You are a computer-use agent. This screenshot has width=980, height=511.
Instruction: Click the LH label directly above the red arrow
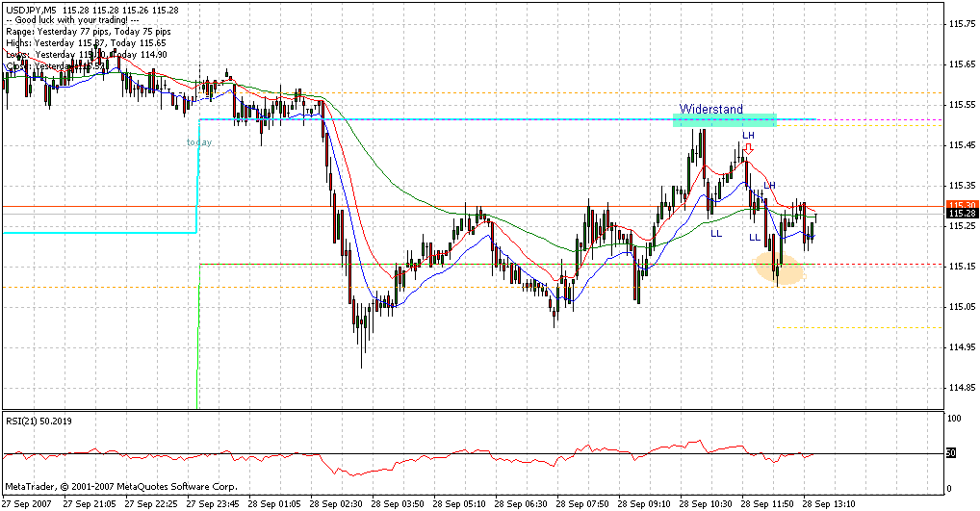tap(748, 135)
